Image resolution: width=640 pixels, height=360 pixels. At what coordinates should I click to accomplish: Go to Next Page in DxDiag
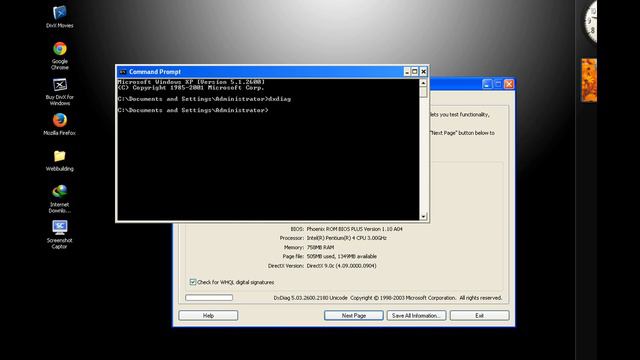point(354,316)
